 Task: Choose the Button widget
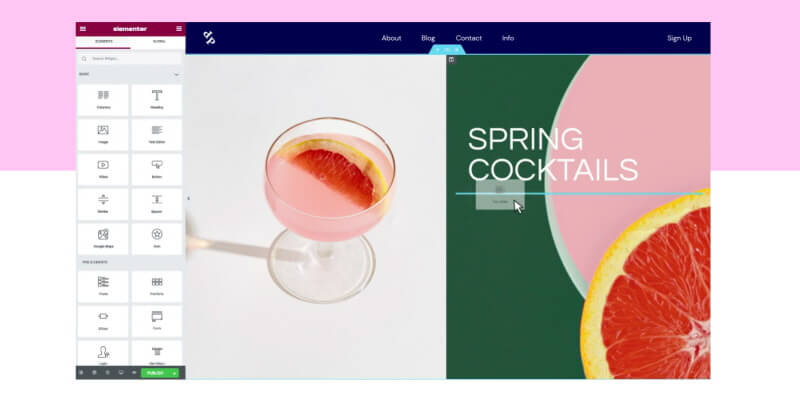[157, 169]
